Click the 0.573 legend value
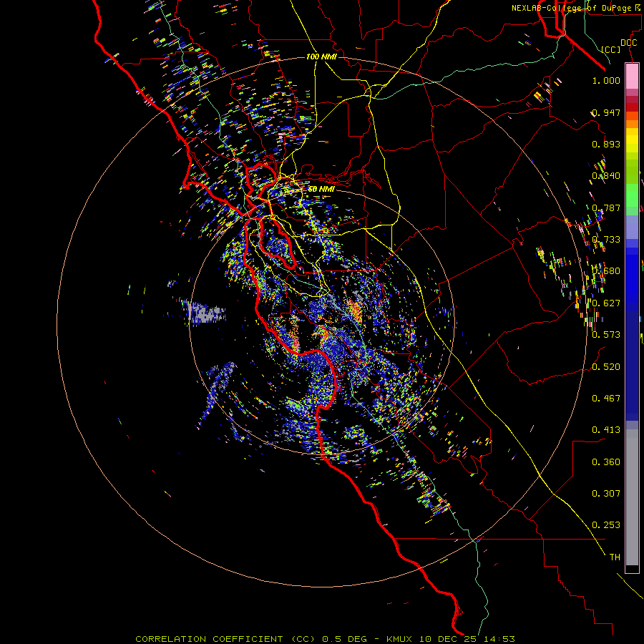This screenshot has width=644, height=644. click(606, 335)
